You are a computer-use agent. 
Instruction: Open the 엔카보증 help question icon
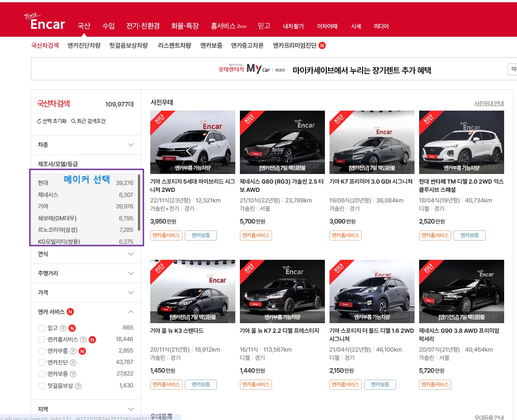[x=73, y=374]
